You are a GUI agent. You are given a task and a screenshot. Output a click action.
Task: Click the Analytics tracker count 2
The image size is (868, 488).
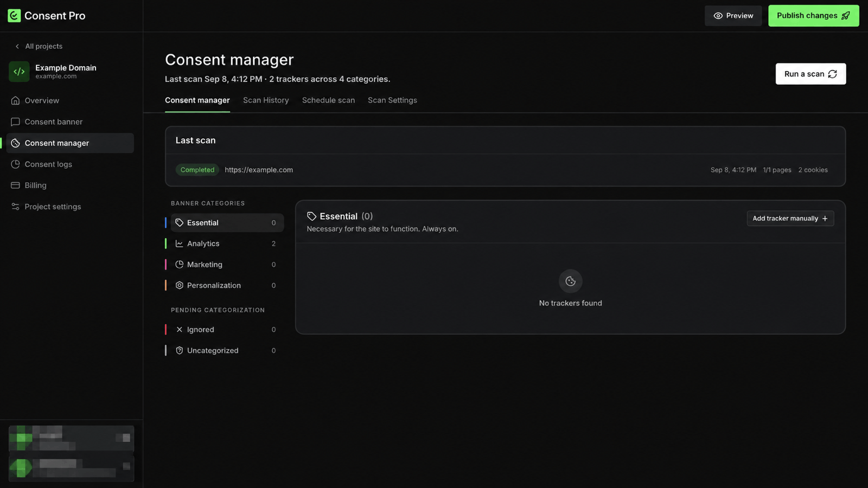(273, 244)
